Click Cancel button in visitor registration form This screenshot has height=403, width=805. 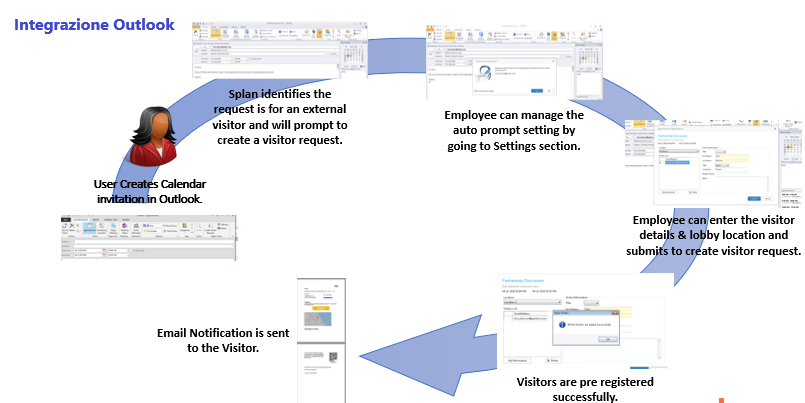pos(768,199)
